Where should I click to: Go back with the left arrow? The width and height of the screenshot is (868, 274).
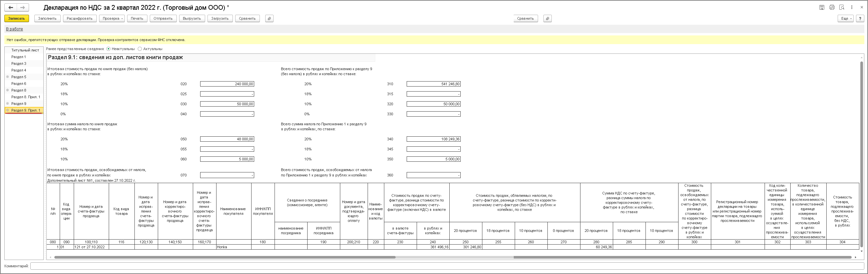[x=11, y=7]
